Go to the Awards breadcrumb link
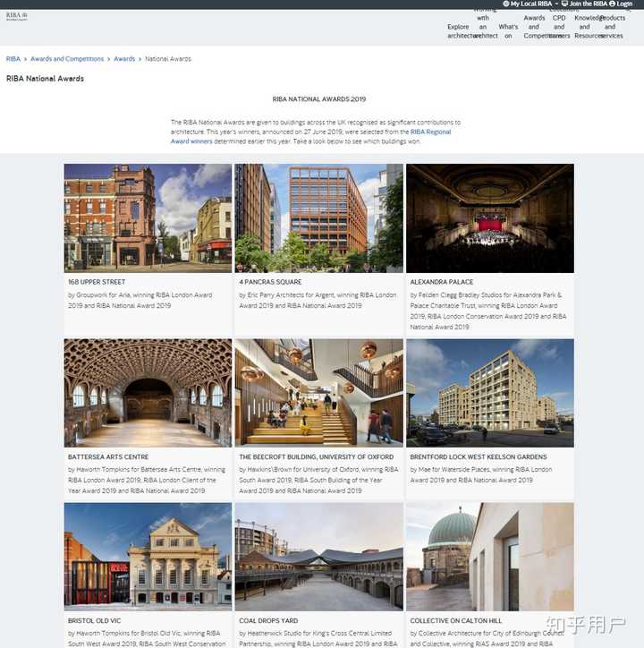The height and width of the screenshot is (648, 644). [124, 59]
